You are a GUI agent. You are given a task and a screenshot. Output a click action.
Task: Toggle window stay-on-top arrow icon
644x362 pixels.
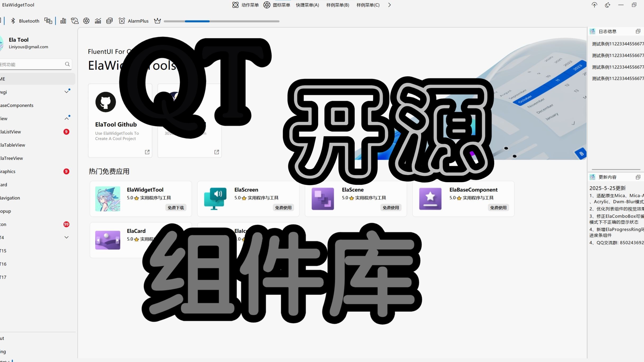coord(595,5)
